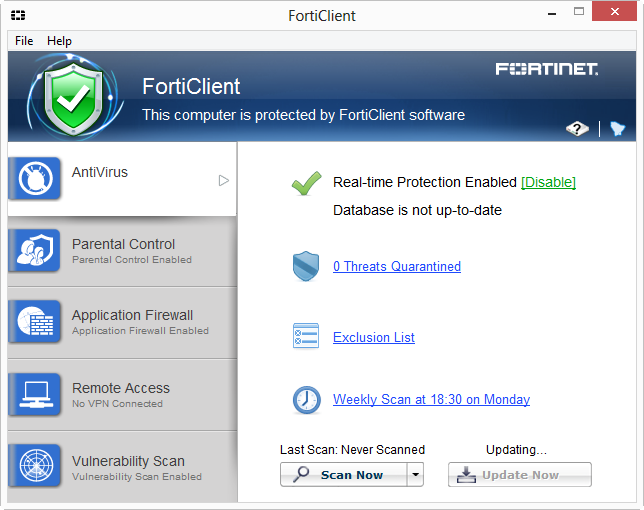644x510 pixels.
Task: Open help via the question mark icon
Action: (576, 129)
